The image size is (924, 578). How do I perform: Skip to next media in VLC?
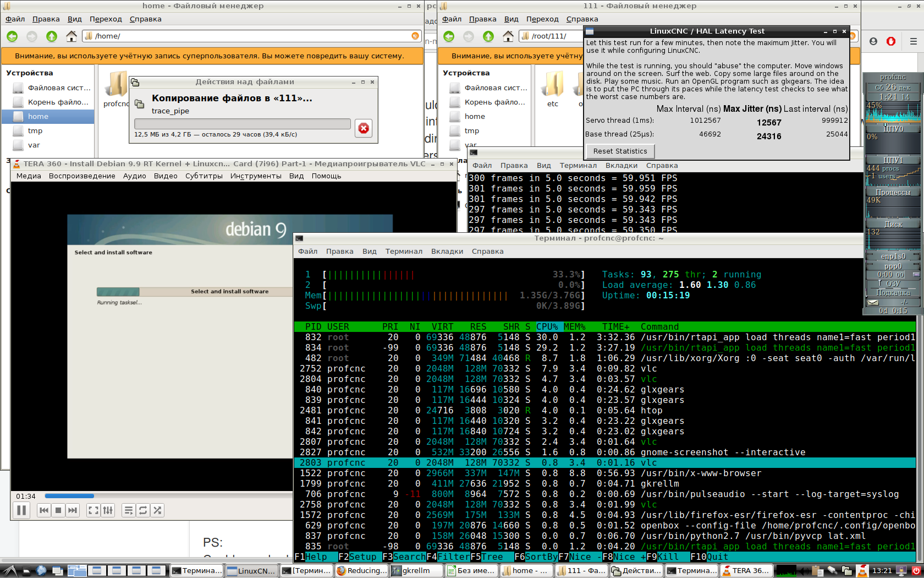point(73,510)
